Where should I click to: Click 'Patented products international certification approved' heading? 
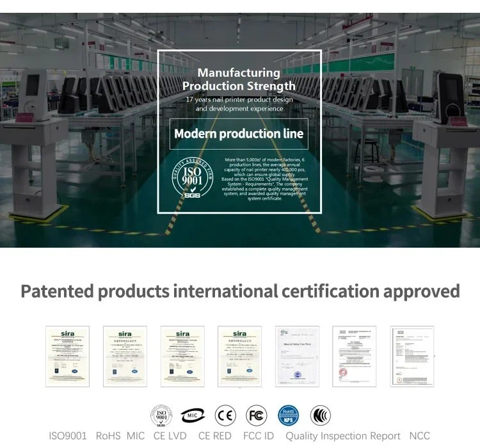(x=240, y=291)
